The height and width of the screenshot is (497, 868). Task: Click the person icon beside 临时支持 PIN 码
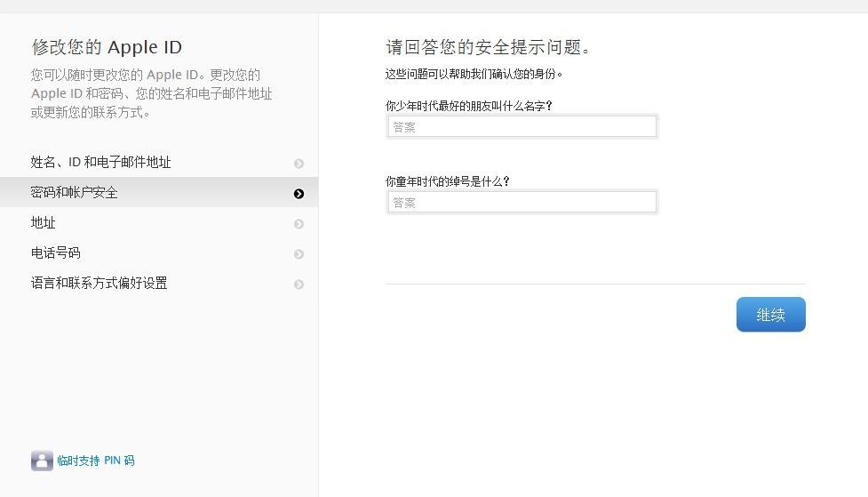pos(42,461)
